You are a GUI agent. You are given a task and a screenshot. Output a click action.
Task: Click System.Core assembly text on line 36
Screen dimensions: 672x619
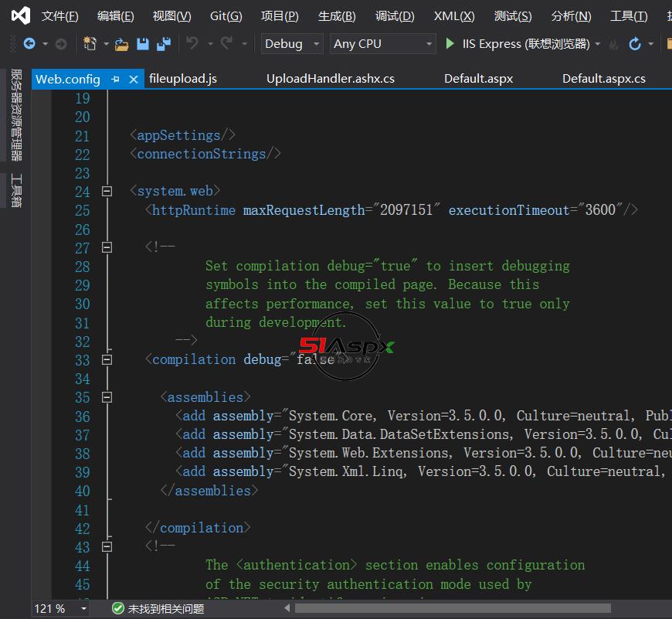331,416
